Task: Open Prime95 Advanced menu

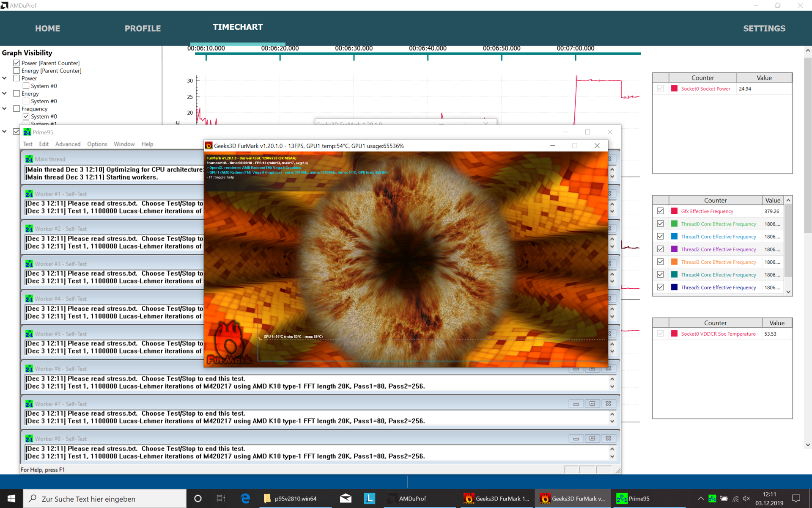Action: point(68,144)
